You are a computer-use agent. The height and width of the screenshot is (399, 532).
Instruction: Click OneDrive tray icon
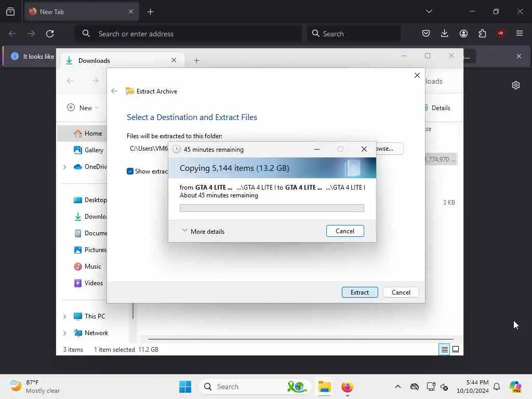point(414,387)
